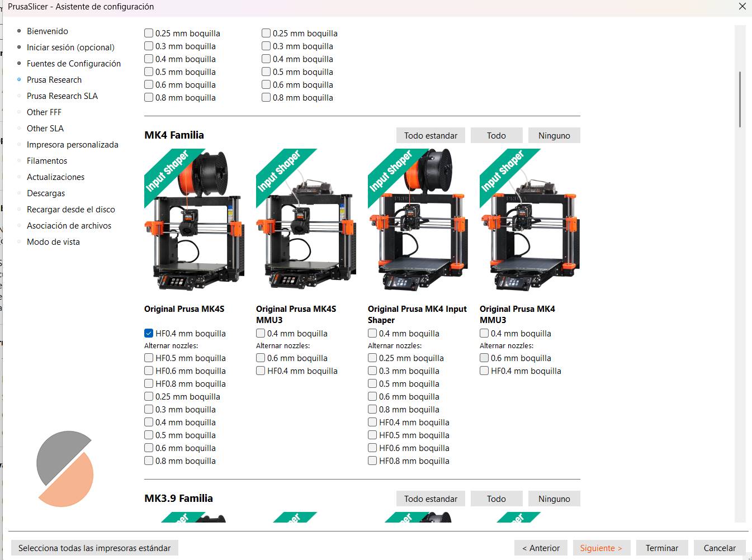Screen dimensions: 752x560
Task: Check 0.6 mm boquilla for MK4S MMU3
Action: 261,358
